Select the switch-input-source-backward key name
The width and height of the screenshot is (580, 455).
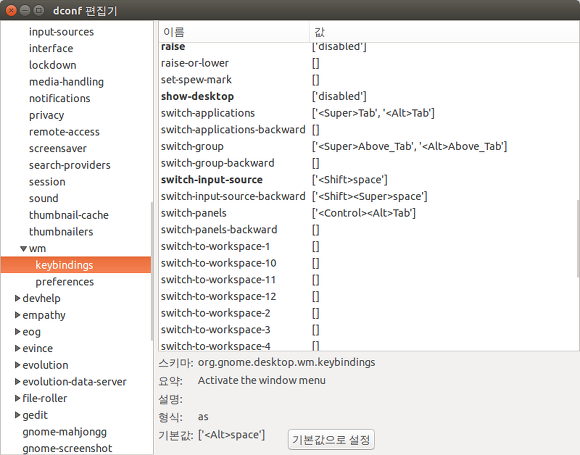pos(233,196)
